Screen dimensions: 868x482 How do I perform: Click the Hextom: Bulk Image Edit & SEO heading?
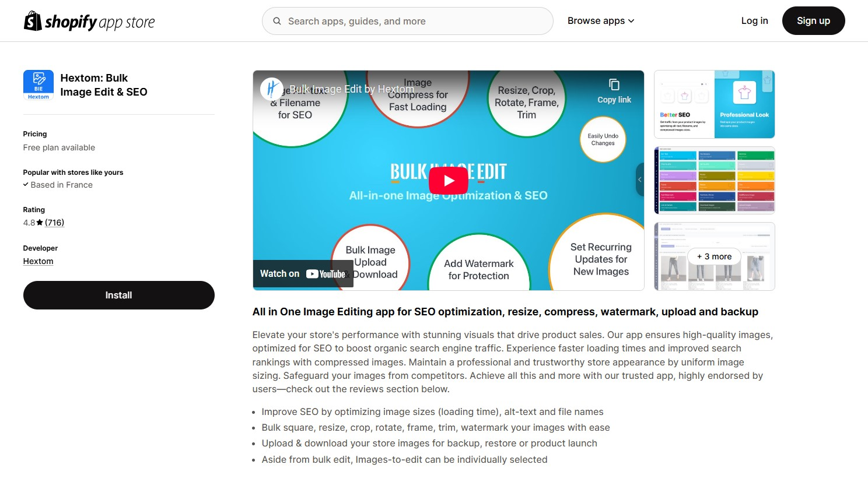pyautogui.click(x=104, y=85)
